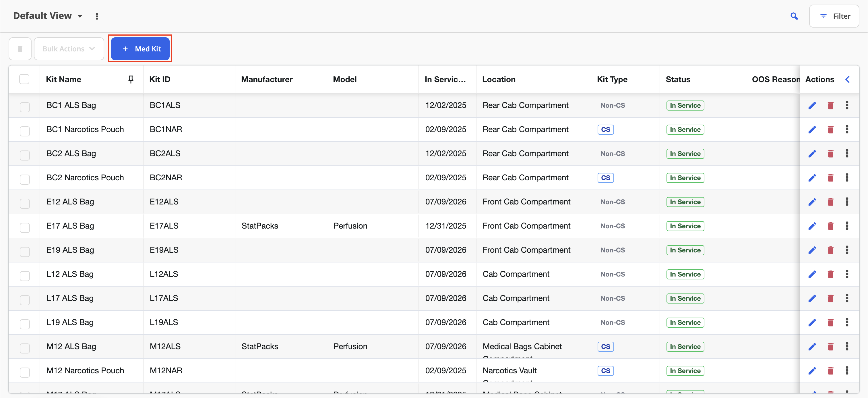The height and width of the screenshot is (398, 868).
Task: Open more options for BC2 Narcotics Pouch
Action: [x=847, y=177]
